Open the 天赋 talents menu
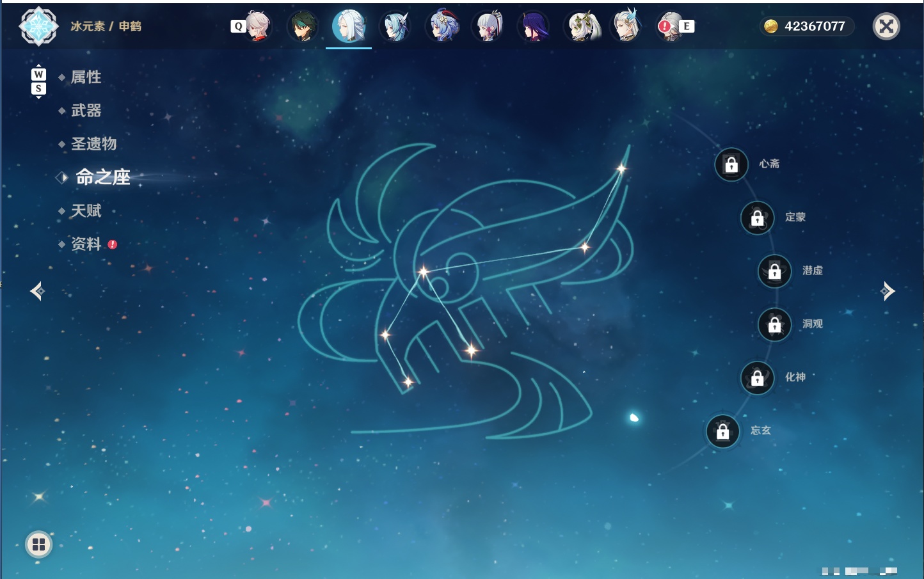Image resolution: width=924 pixels, height=579 pixels. coord(86,210)
